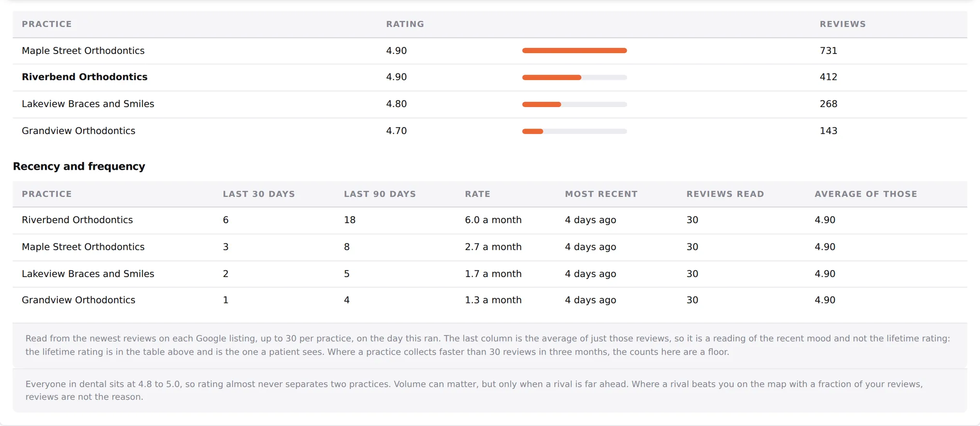Select Maple Street's last 90 days count 8

[x=347, y=247]
